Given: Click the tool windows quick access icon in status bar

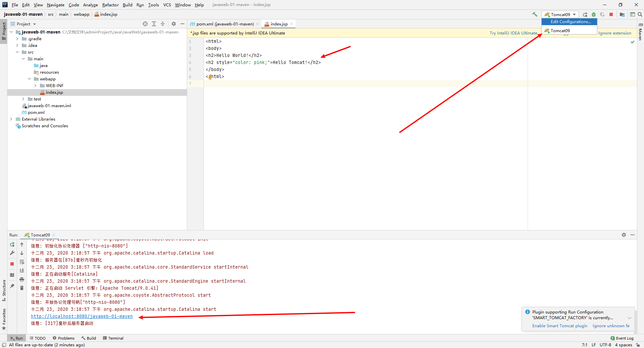Looking at the screenshot, I should (x=4, y=345).
